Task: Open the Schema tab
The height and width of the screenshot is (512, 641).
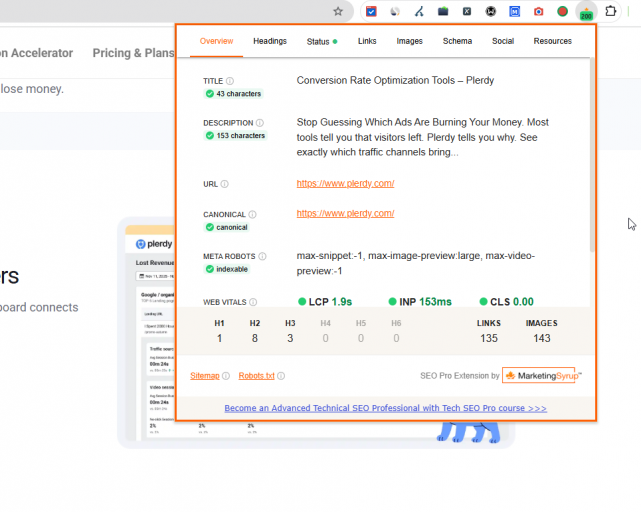Action: click(457, 41)
